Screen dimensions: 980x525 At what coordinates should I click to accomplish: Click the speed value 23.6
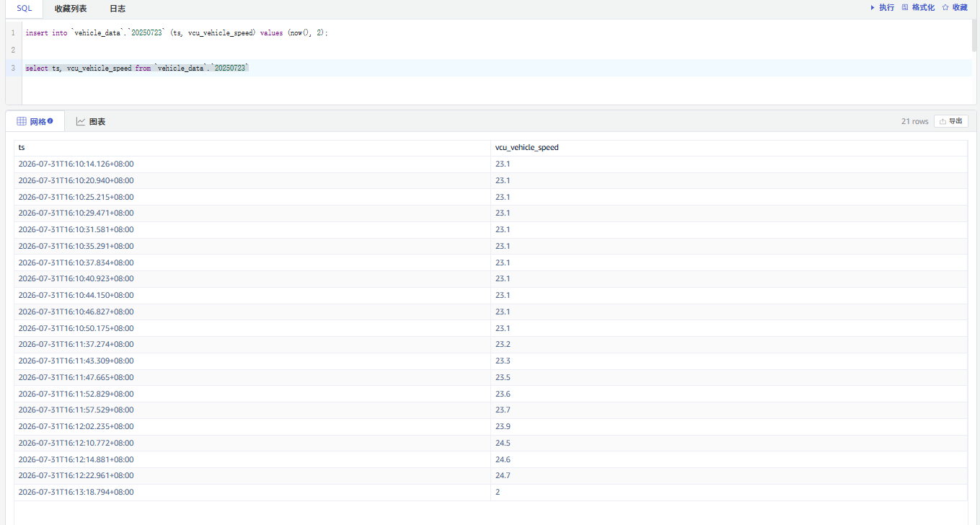click(503, 394)
